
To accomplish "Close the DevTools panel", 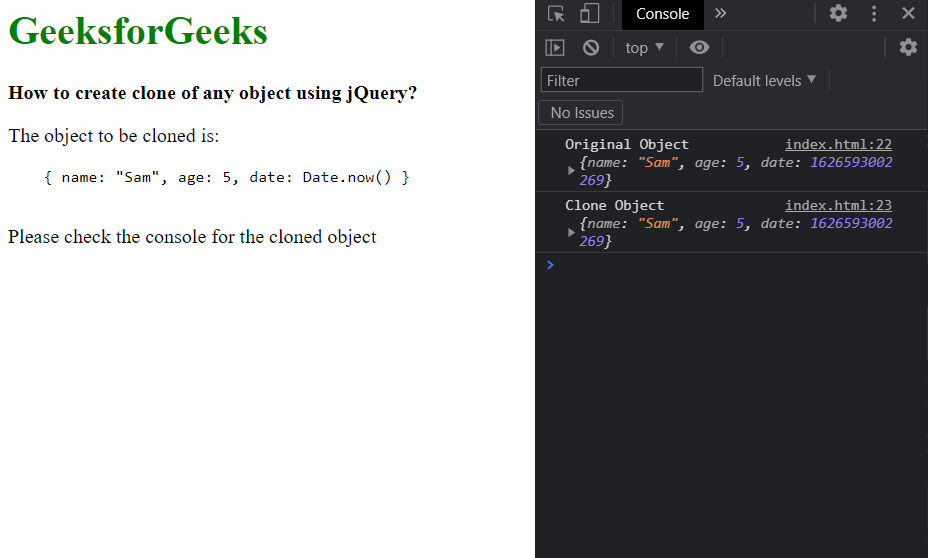I will click(908, 14).
